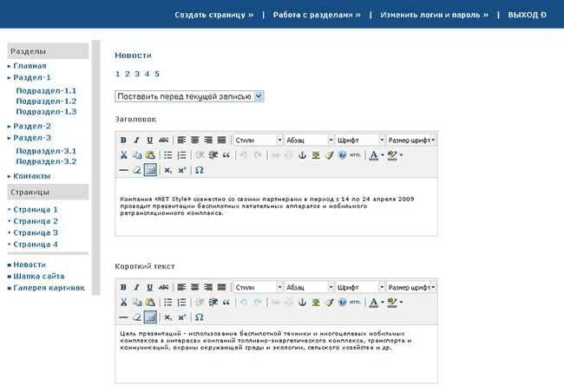Toggle Underline in the Короткий текст editor
Viewport: 564px width, 392px height.
(150, 287)
